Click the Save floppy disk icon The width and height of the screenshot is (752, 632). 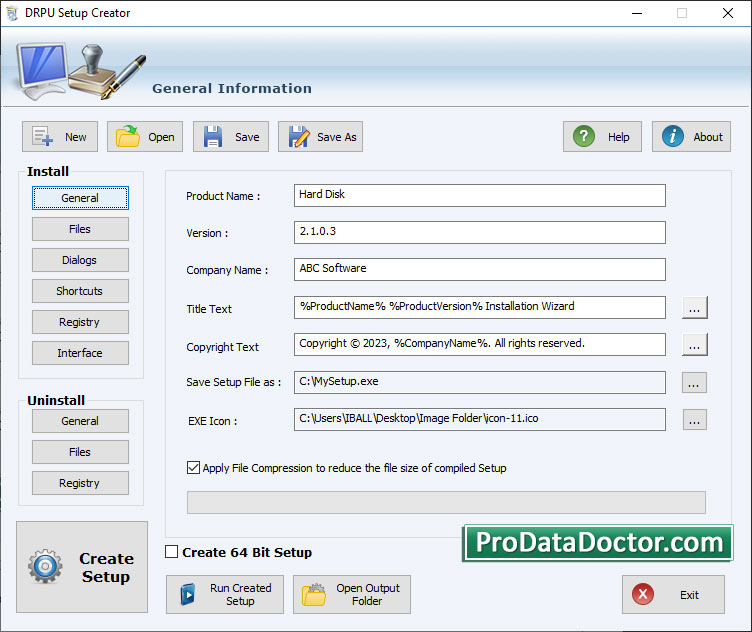click(x=212, y=136)
